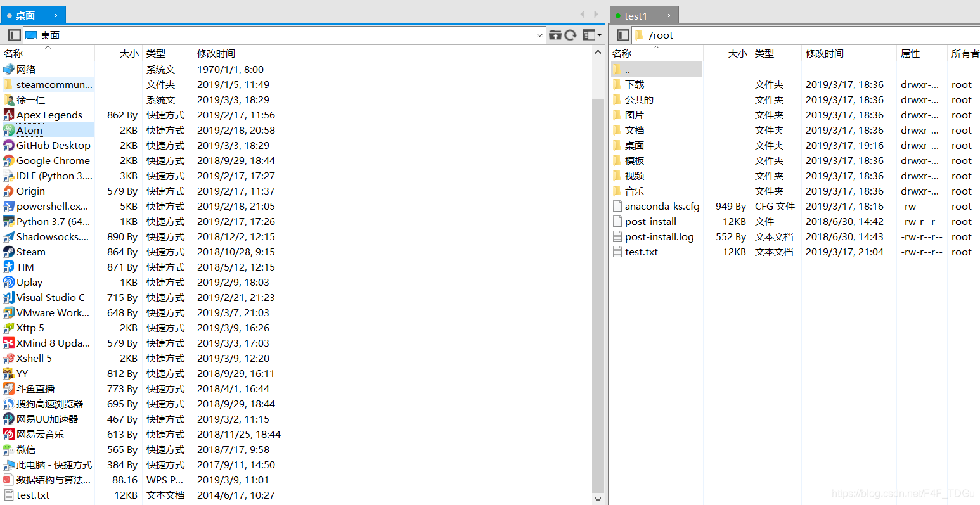Image resolution: width=980 pixels, height=505 pixels.
Task: Toggle the remote pane folder tree panel icon
Action: point(622,35)
